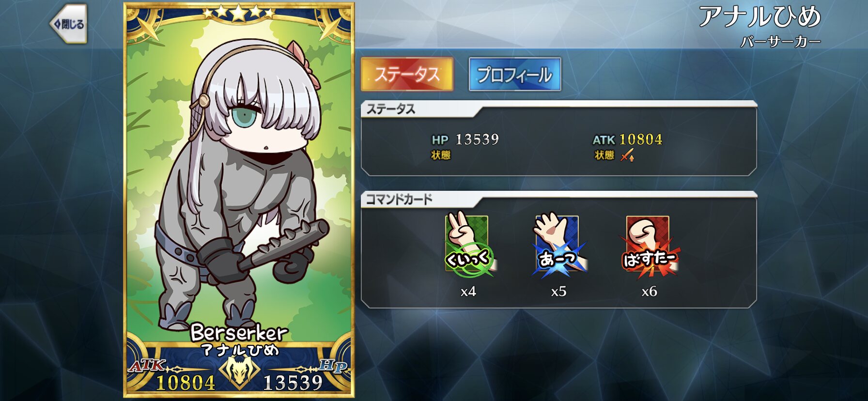The height and width of the screenshot is (401, 868).
Task: Tap the バーサーカー class label
Action: point(781,42)
